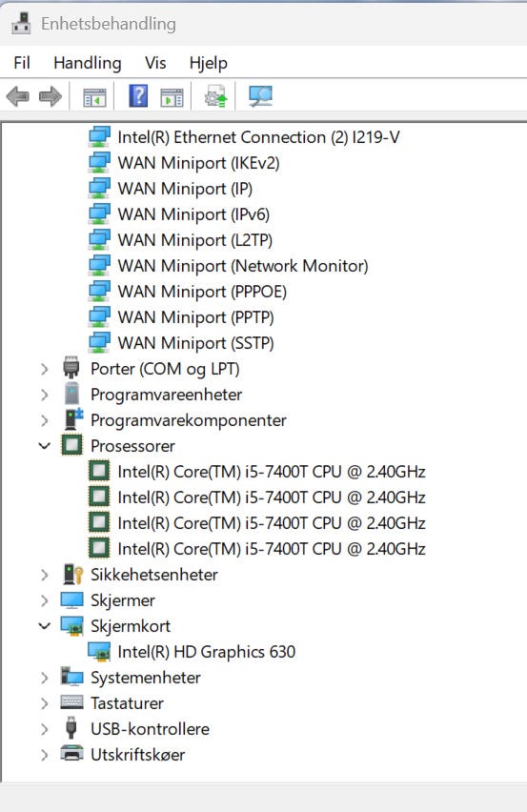Image resolution: width=527 pixels, height=812 pixels.
Task: Scan for hardware changes via monitor icon
Action: tap(260, 96)
